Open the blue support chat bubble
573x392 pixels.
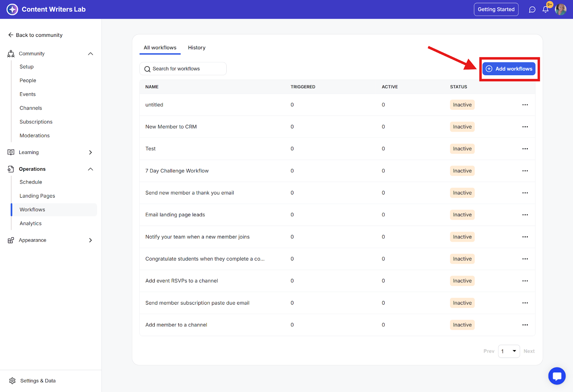click(557, 376)
